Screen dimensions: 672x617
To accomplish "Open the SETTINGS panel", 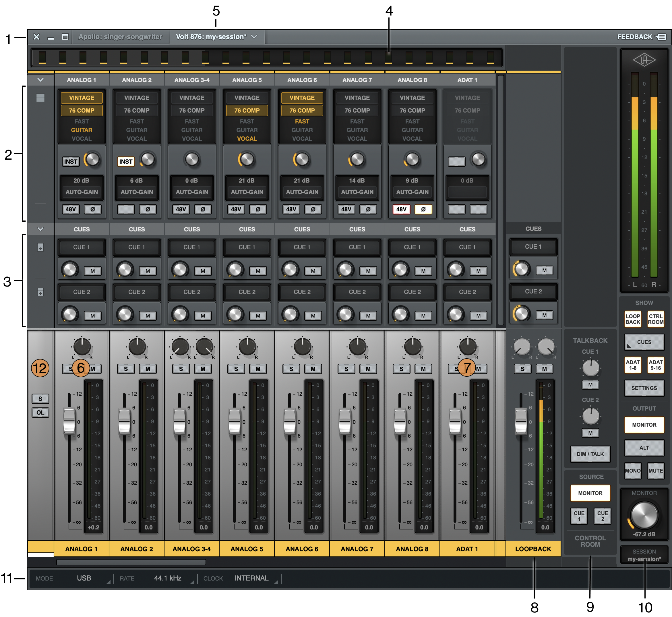I will pyautogui.click(x=644, y=388).
